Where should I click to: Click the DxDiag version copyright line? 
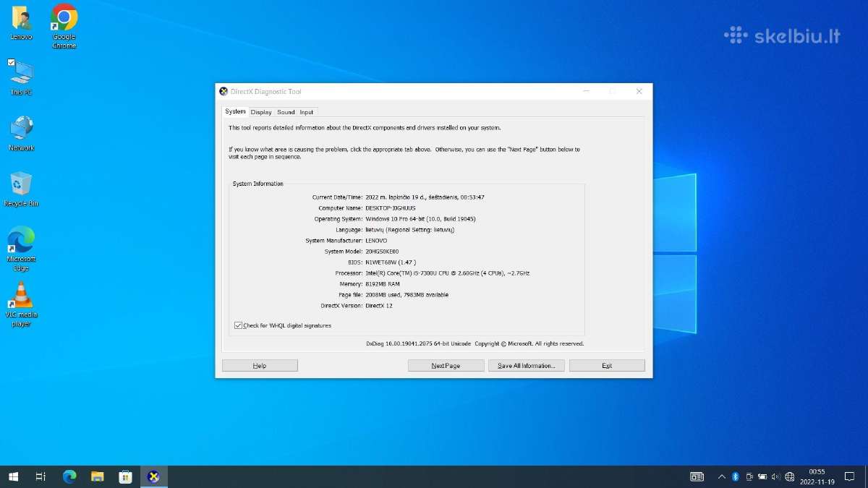pyautogui.click(x=475, y=344)
